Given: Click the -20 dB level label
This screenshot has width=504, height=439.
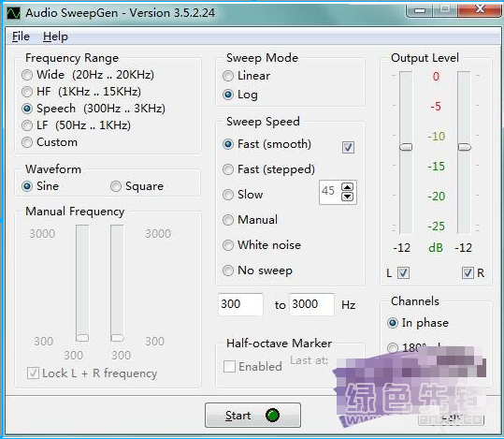Looking at the screenshot, I should 436,196.
